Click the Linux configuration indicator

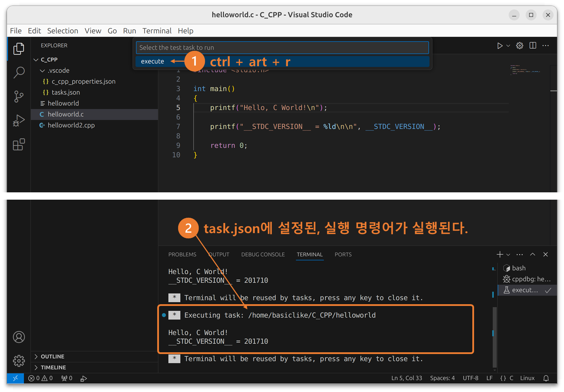pyautogui.click(x=527, y=378)
